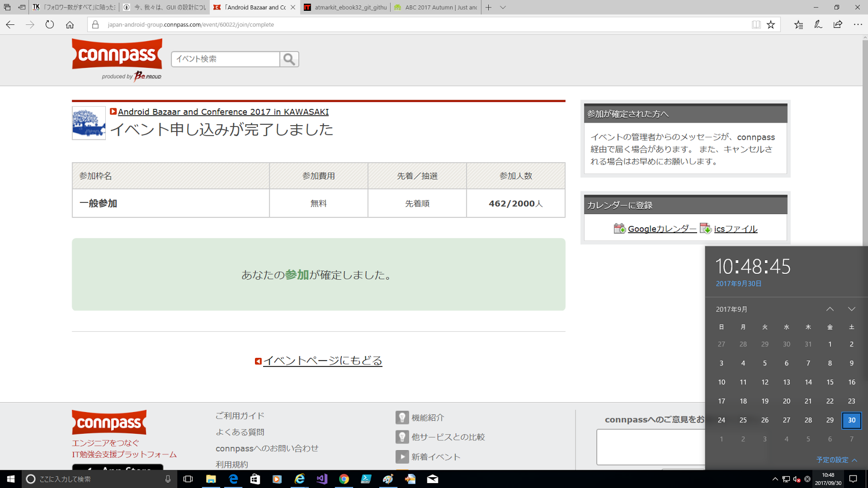Expand the tab previews chevron

pyautogui.click(x=503, y=7)
